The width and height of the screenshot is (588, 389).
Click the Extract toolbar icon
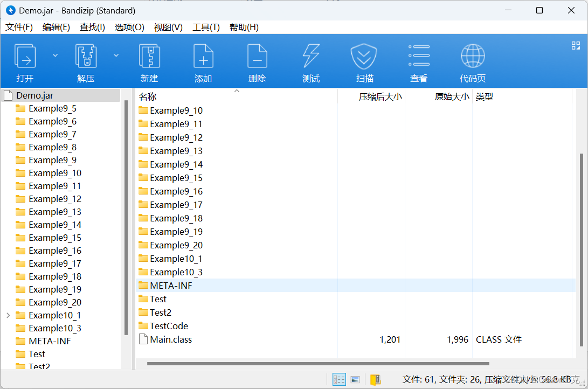(86, 56)
